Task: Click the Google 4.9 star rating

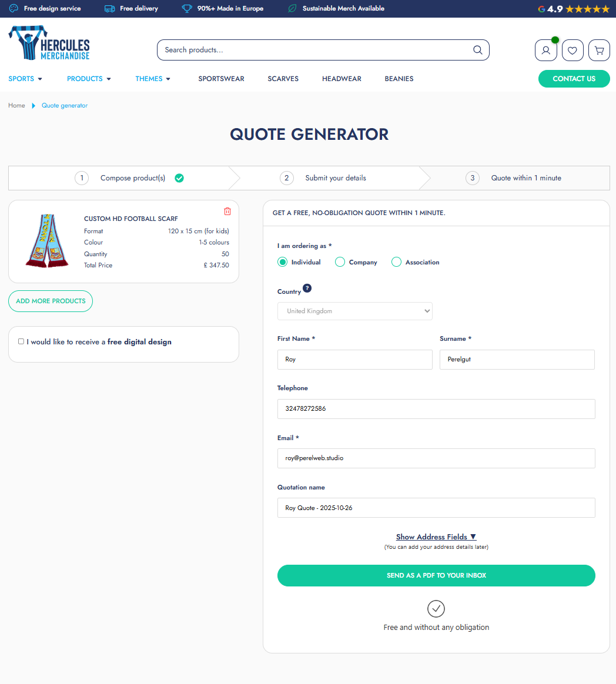Action: click(x=574, y=9)
